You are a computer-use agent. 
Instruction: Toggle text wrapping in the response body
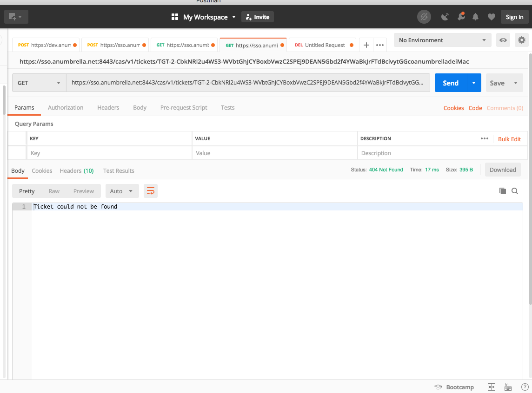150,190
